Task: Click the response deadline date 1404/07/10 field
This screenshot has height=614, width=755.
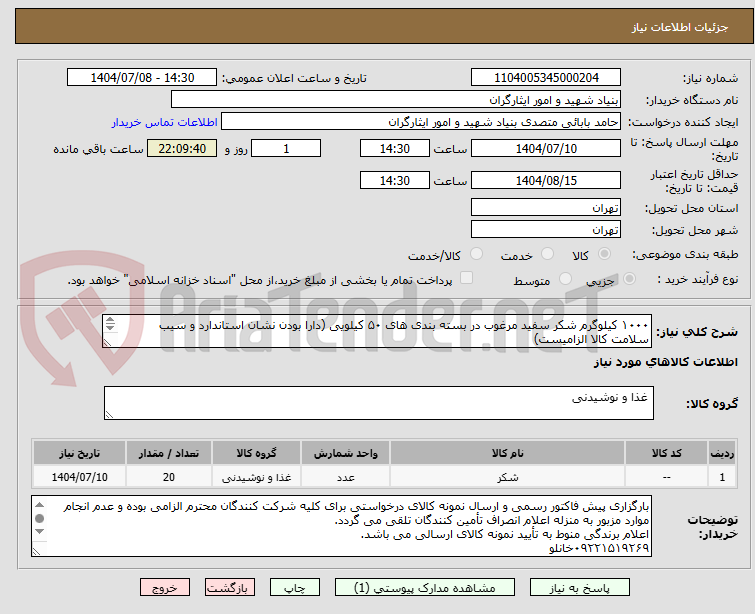Action: click(x=546, y=148)
